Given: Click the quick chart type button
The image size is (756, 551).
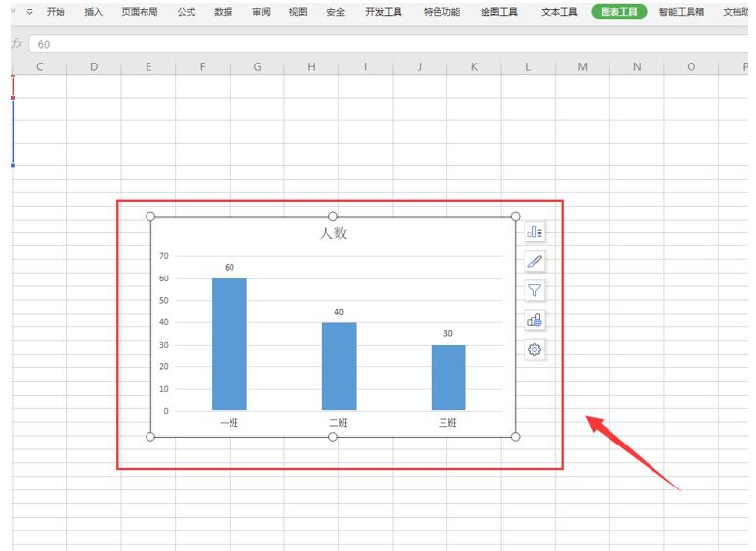Looking at the screenshot, I should [x=534, y=320].
